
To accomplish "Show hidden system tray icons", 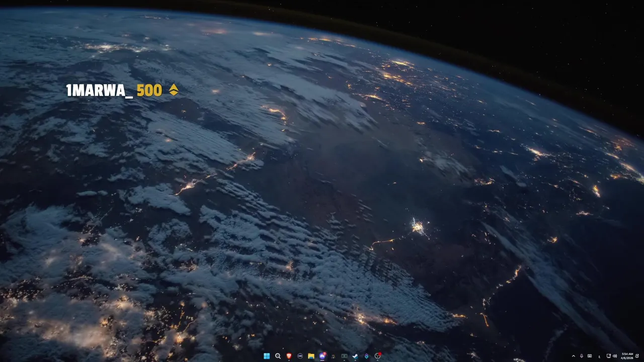I will click(x=574, y=356).
